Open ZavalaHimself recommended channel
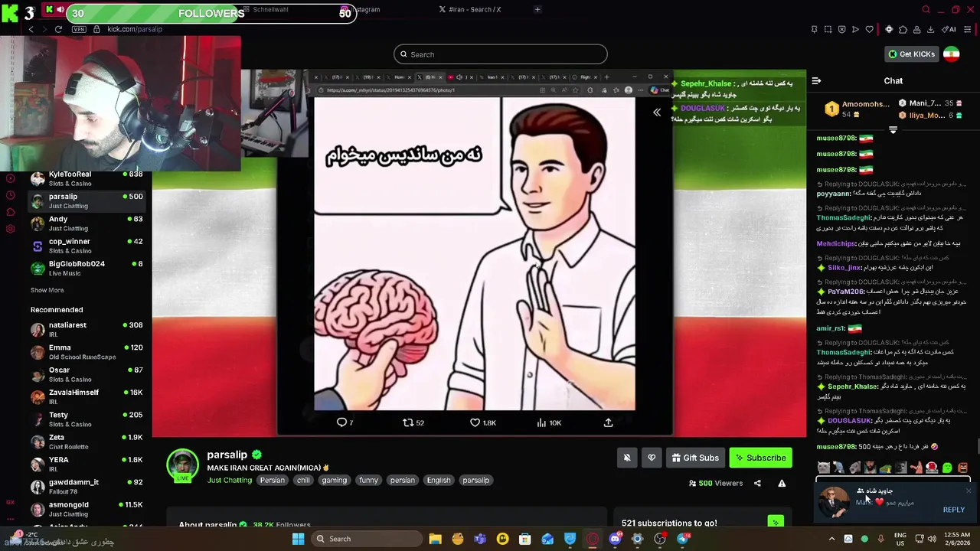This screenshot has height=551, width=980. [87, 396]
